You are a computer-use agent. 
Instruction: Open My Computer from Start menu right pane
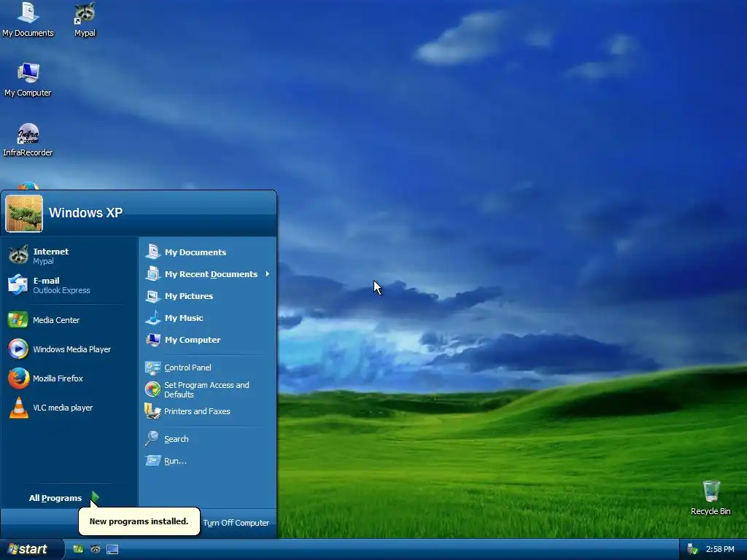207,340
